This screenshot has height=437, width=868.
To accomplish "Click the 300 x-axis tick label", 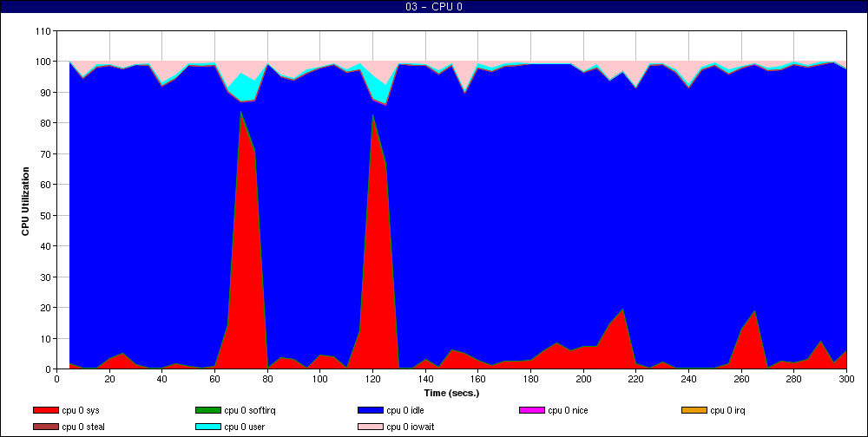I will click(x=846, y=379).
